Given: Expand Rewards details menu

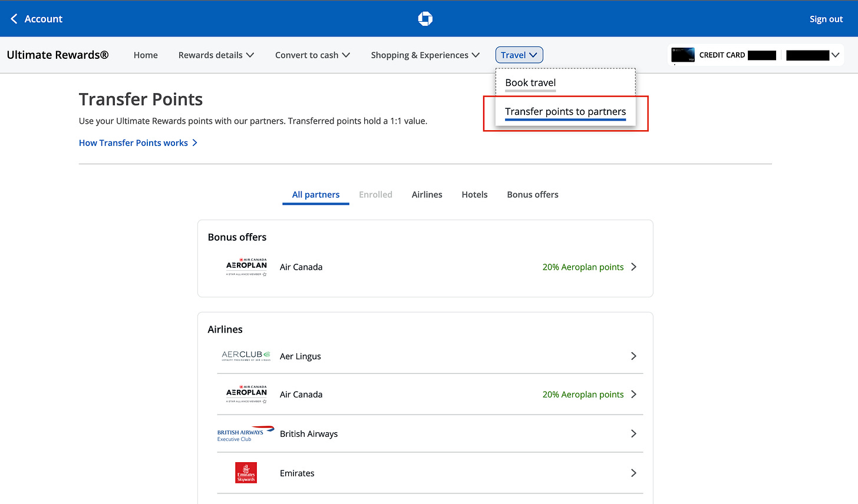Looking at the screenshot, I should click(216, 55).
